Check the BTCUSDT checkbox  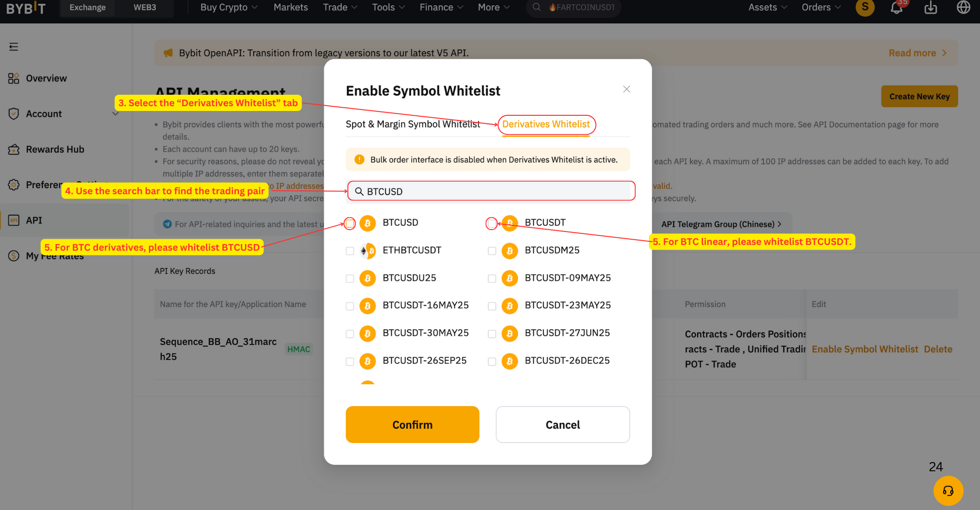coord(491,223)
